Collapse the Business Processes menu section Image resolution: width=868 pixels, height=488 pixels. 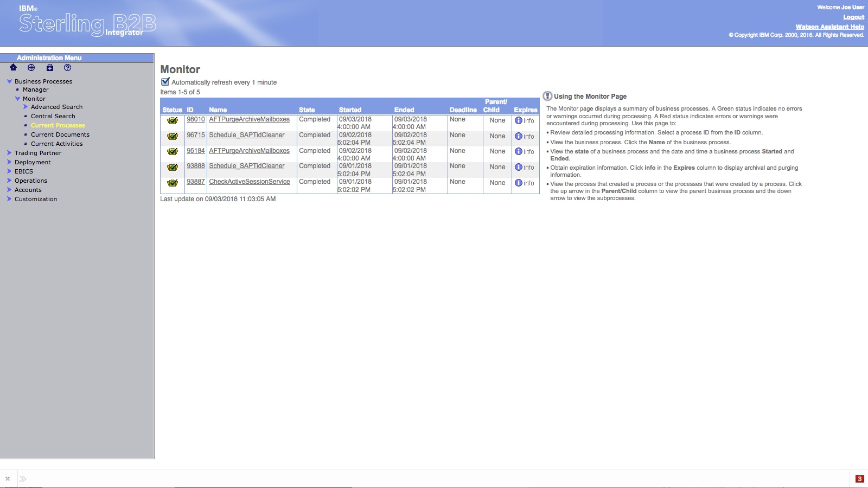click(x=9, y=81)
